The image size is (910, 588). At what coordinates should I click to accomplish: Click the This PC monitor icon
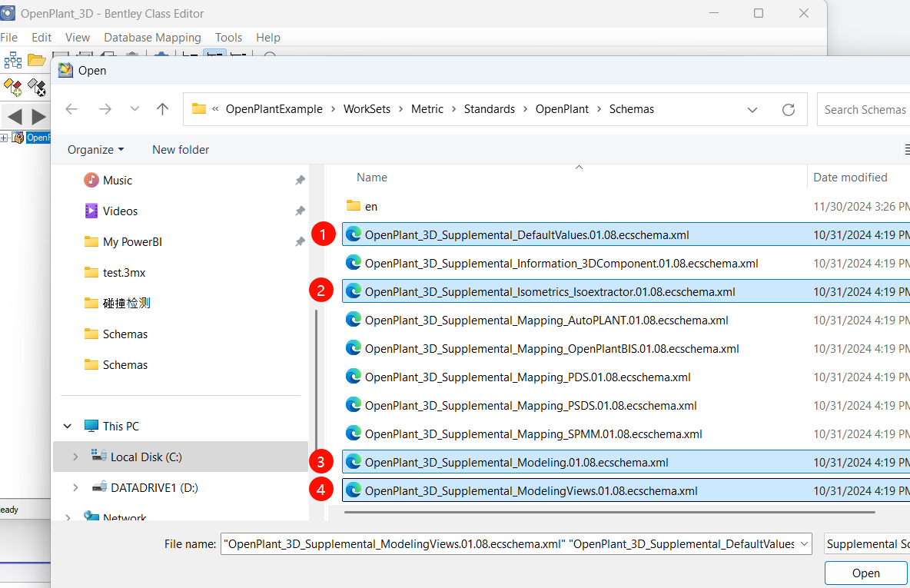pos(91,426)
